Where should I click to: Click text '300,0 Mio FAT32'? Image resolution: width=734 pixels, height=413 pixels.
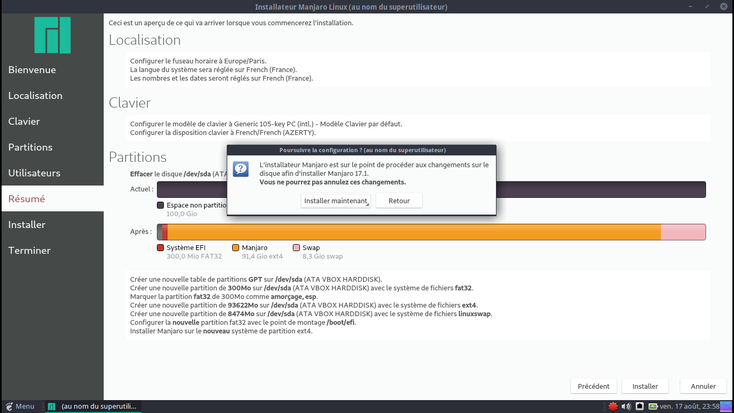tap(194, 257)
